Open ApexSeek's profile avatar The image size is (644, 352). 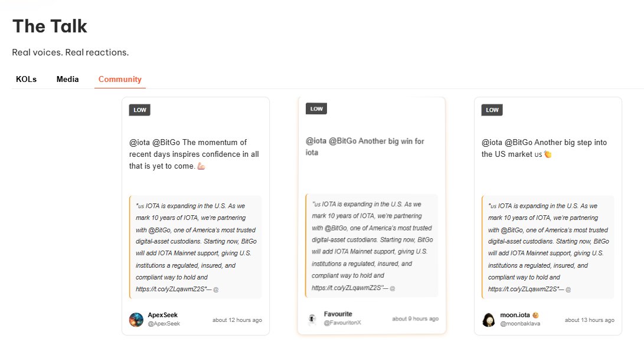(136, 320)
